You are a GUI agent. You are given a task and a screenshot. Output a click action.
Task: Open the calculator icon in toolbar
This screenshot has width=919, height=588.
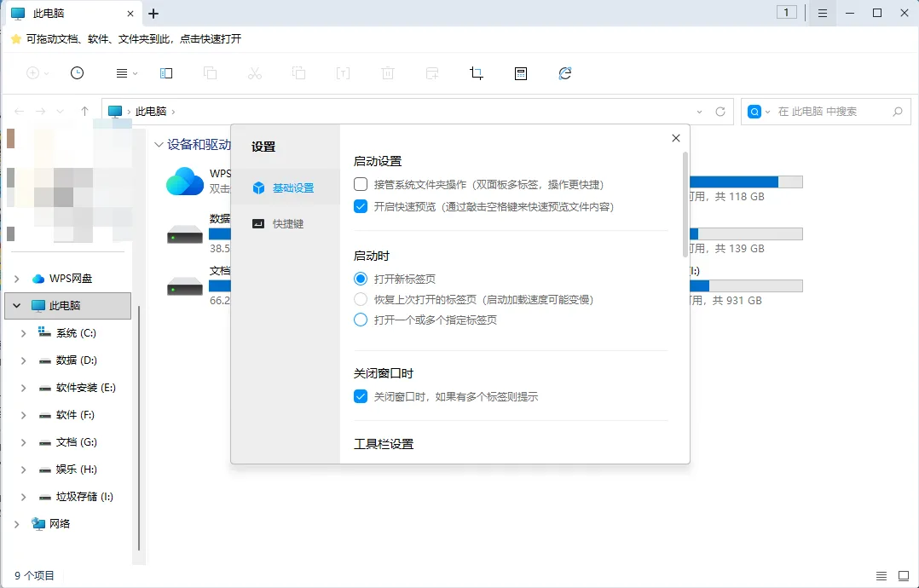(x=520, y=73)
